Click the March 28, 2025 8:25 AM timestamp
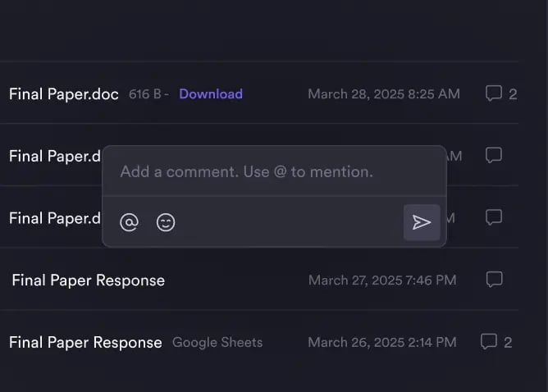 [x=383, y=93]
